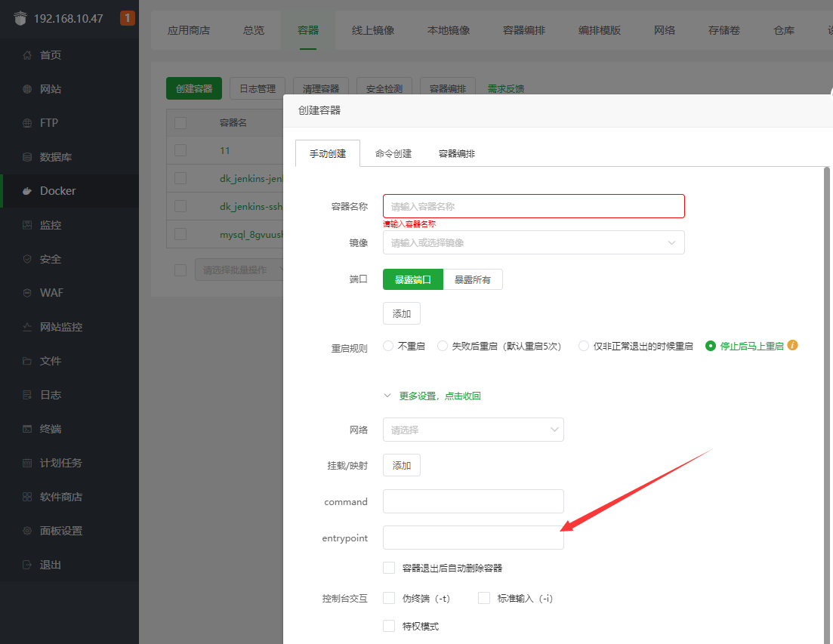This screenshot has width=833, height=644.
Task: Click the 计划任务 calendar icon in sidebar
Action: pyautogui.click(x=27, y=463)
